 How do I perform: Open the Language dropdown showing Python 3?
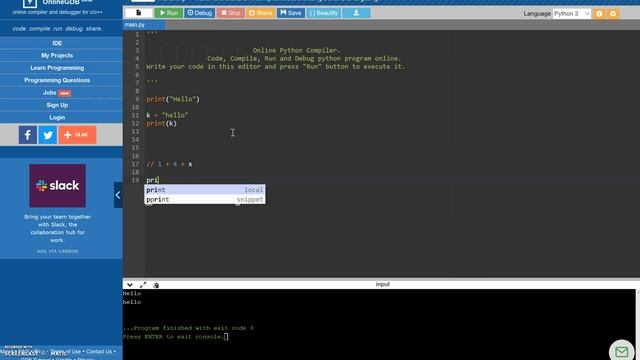click(x=572, y=13)
